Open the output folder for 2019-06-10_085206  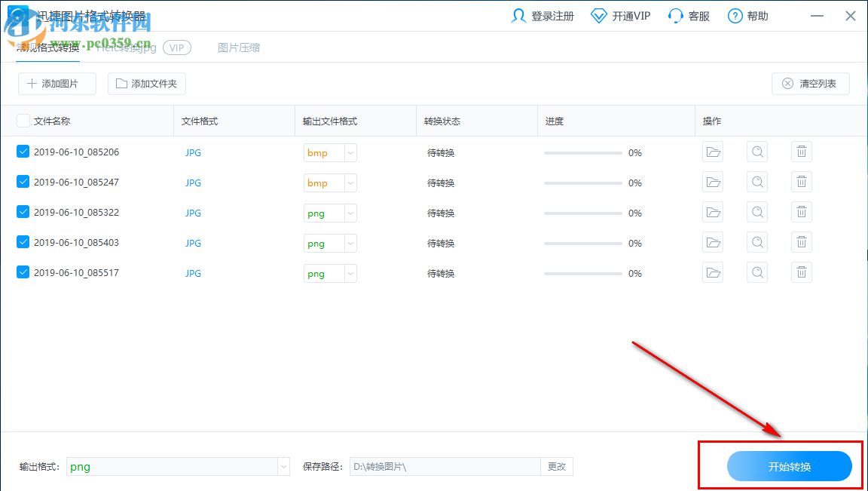click(712, 152)
